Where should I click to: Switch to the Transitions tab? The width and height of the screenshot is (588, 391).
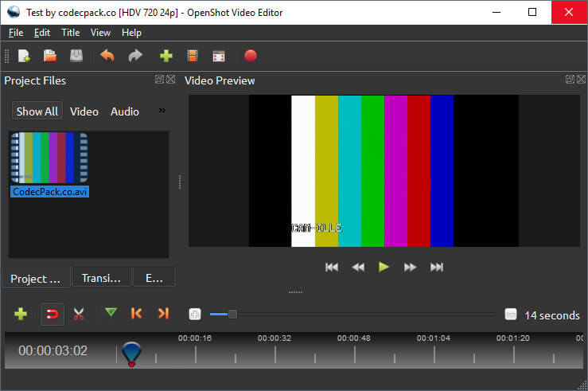pyautogui.click(x=101, y=278)
